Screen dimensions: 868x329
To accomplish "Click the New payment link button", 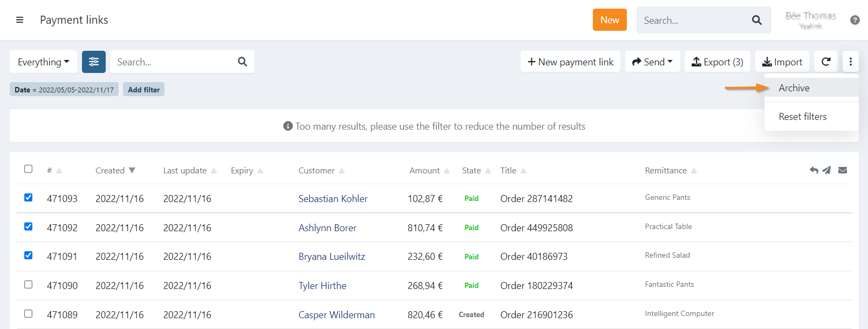I will (570, 62).
